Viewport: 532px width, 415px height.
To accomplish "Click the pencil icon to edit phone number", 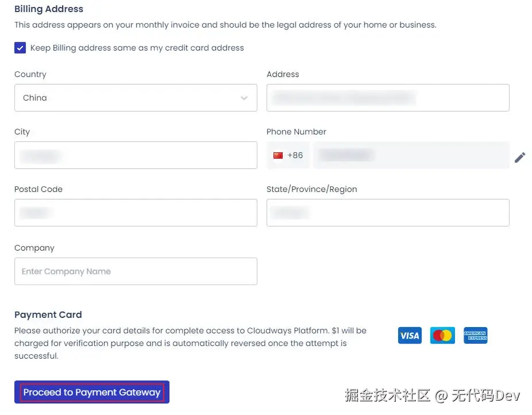I will [x=521, y=157].
